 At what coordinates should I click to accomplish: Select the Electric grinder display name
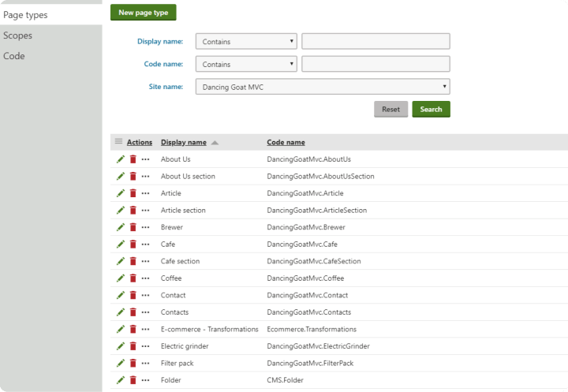click(x=185, y=346)
